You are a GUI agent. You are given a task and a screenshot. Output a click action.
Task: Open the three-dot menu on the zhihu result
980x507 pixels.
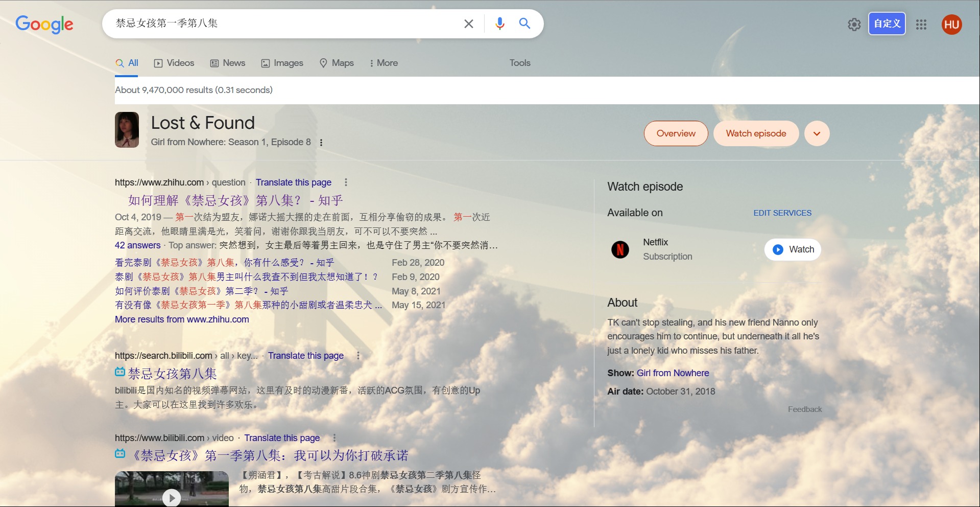click(x=346, y=182)
